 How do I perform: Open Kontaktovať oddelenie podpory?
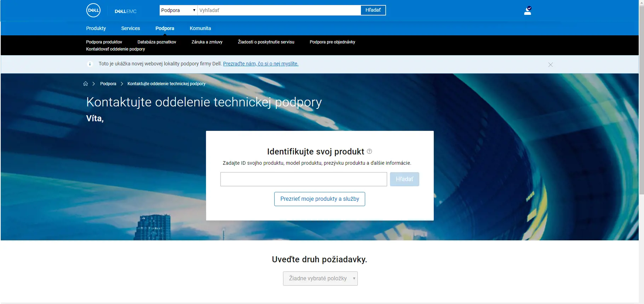pos(115,49)
